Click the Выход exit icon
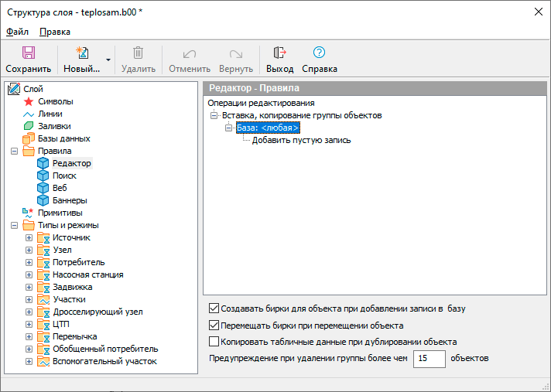Screen dimensions: 551x392 tap(279, 53)
